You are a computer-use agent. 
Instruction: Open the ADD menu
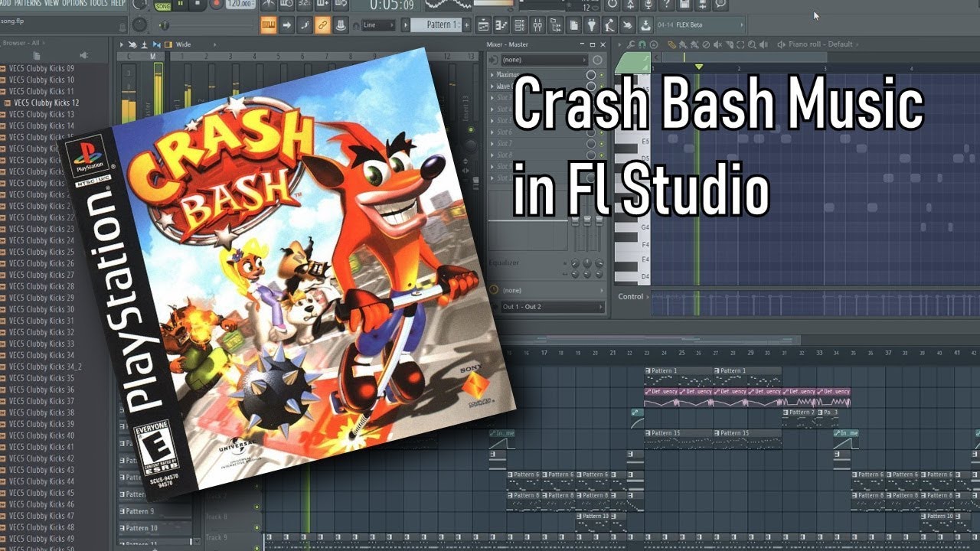pyautogui.click(x=5, y=3)
